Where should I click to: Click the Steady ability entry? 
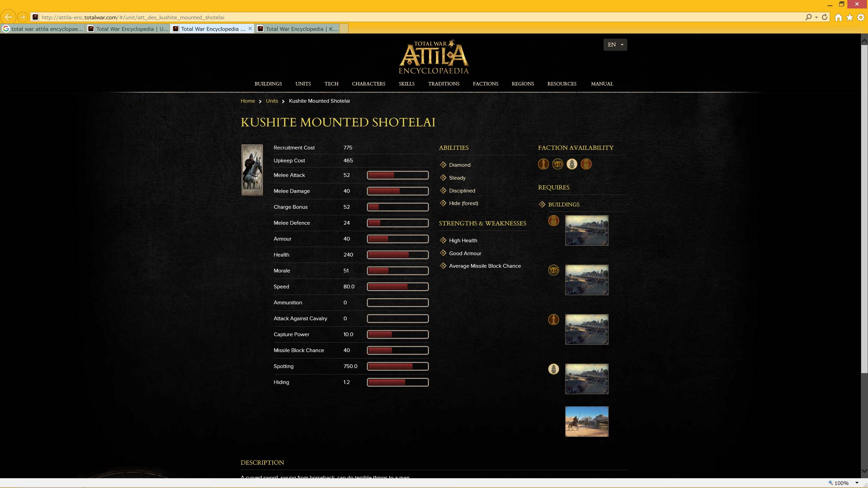pos(457,178)
